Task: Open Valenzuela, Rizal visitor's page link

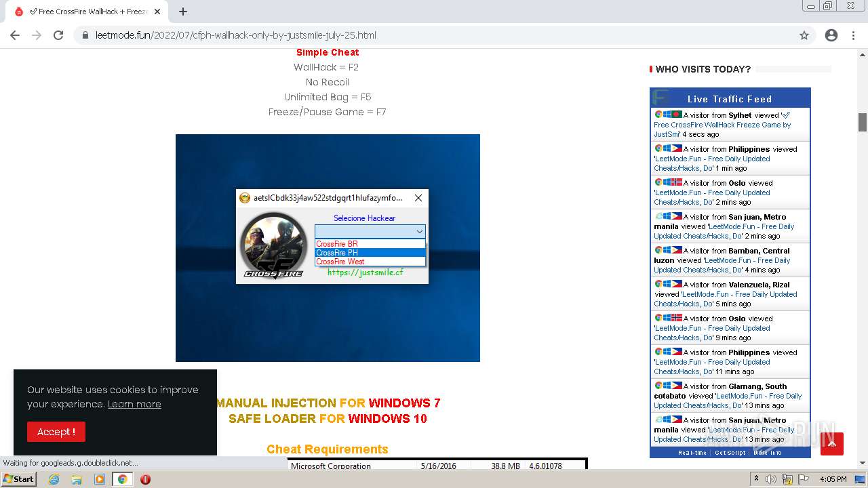Action: point(726,299)
